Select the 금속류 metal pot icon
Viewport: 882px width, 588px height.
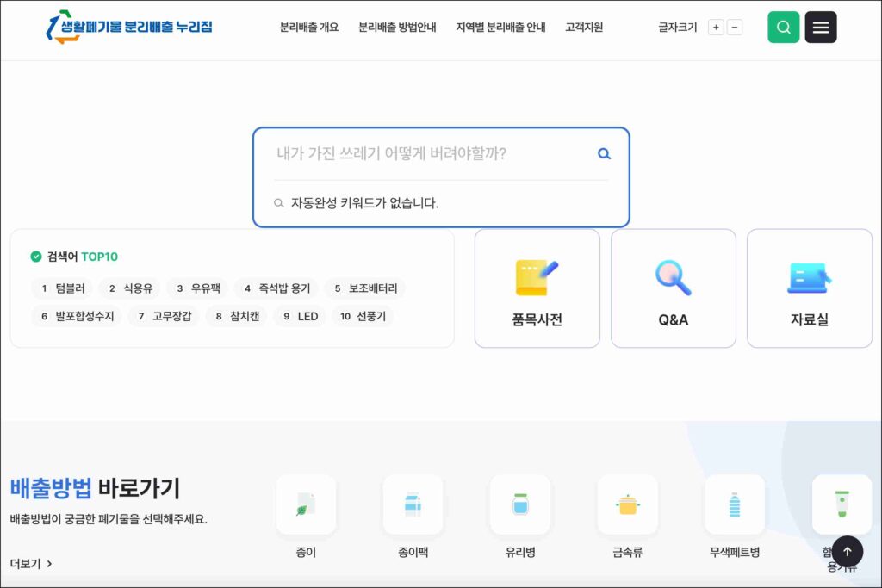[627, 504]
